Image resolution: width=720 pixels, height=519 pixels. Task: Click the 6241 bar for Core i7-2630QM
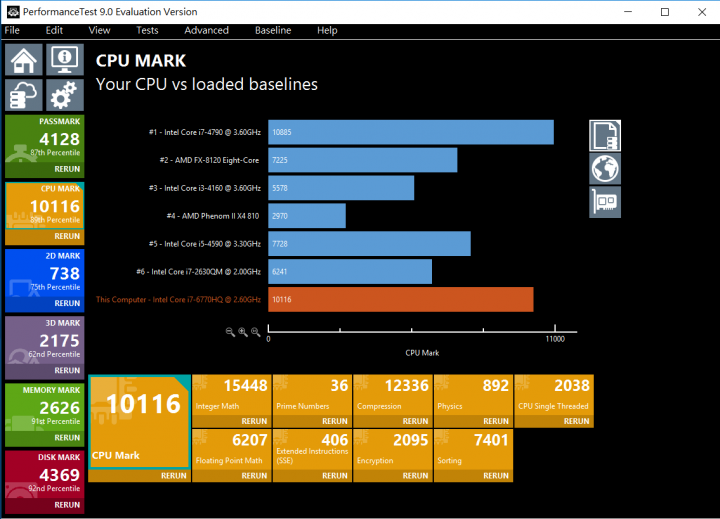350,271
